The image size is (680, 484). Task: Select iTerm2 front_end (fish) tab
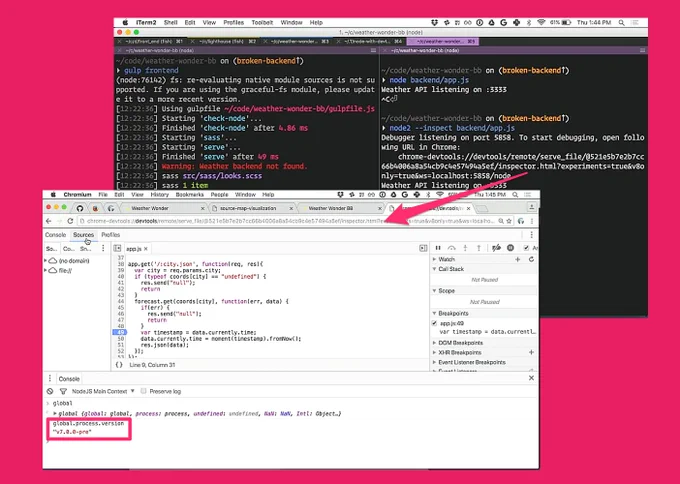coord(151,42)
